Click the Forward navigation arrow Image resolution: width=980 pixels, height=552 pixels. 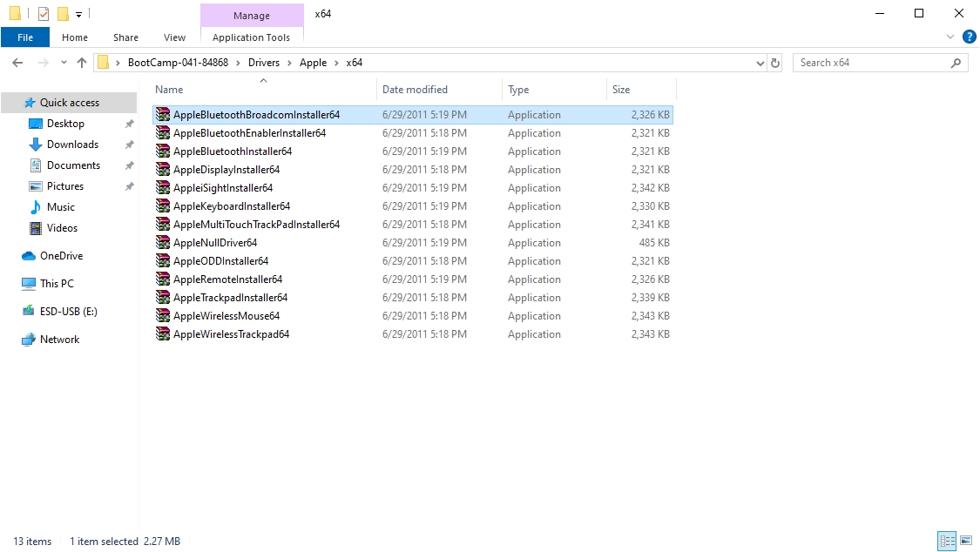(44, 63)
